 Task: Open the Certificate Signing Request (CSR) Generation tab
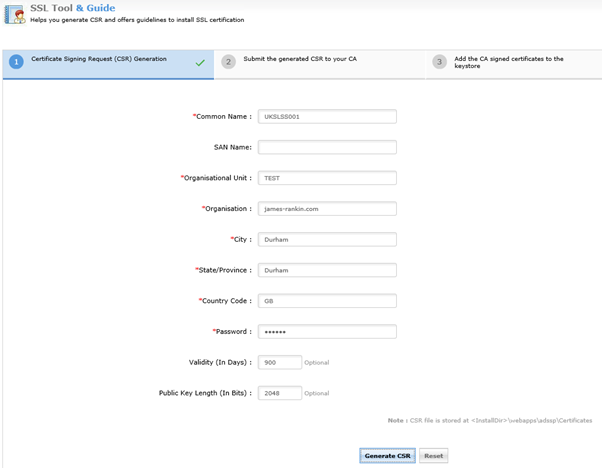[x=108, y=64]
